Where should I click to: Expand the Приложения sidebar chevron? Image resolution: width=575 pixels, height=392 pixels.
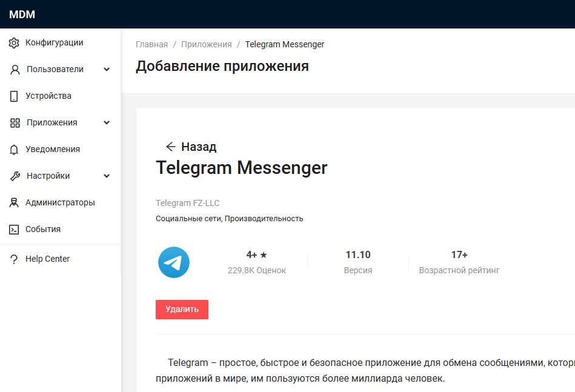pyautogui.click(x=107, y=123)
